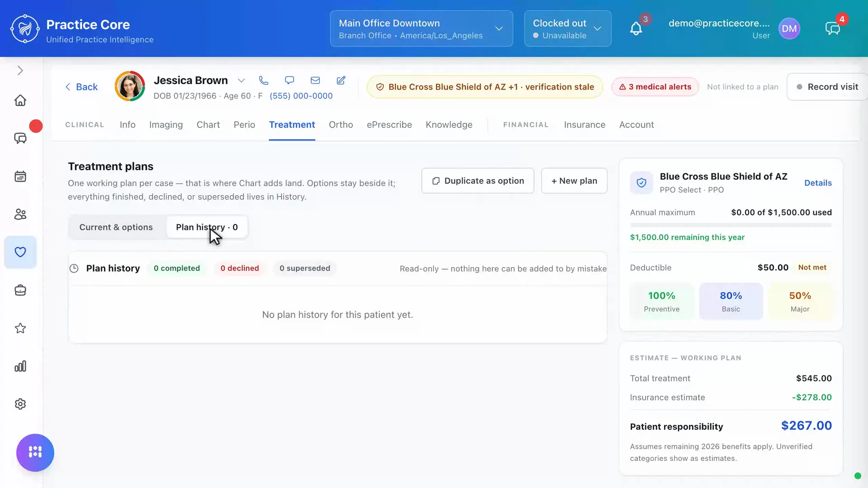The image size is (868, 488).
Task: Create a plan with + New plan
Action: click(574, 181)
